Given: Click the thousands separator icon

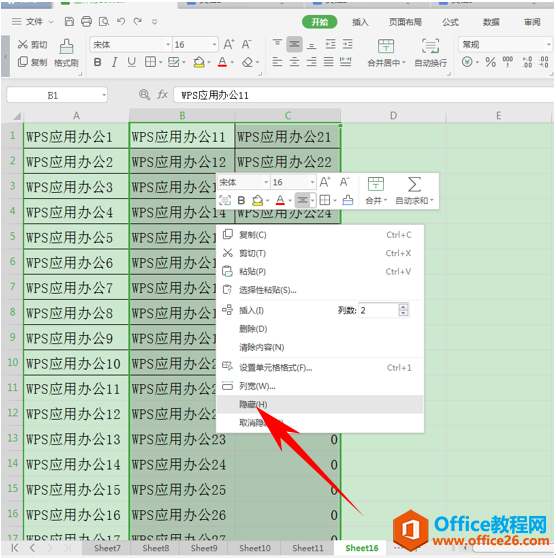Looking at the screenshot, I should coord(508,62).
